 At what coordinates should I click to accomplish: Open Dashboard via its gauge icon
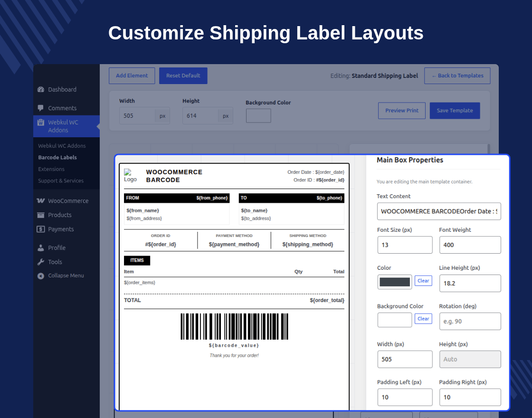click(x=41, y=90)
